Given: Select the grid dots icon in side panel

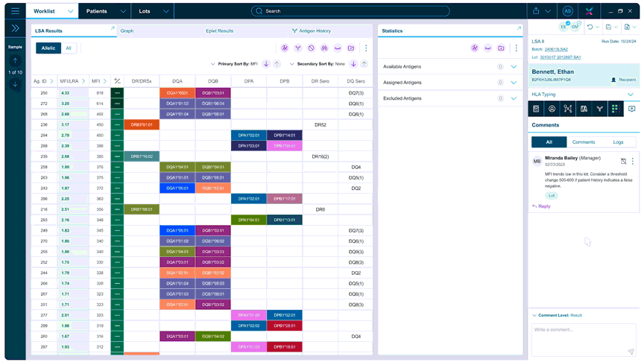Looking at the screenshot, I should click(616, 109).
